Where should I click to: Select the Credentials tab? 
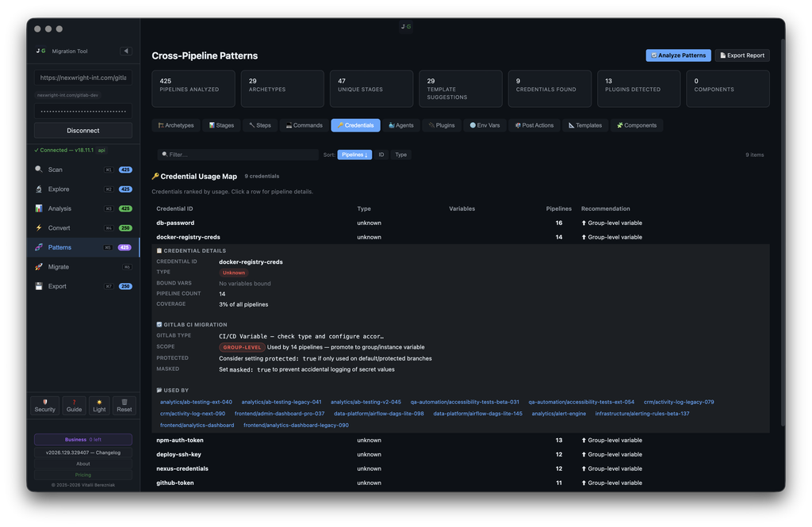click(356, 125)
